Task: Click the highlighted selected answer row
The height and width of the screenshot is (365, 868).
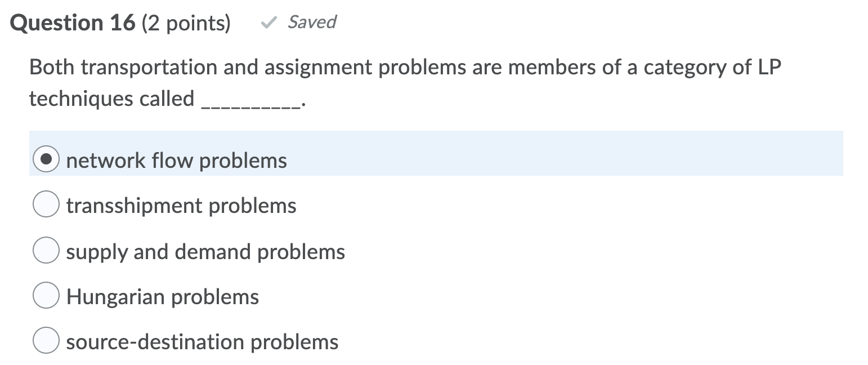Action: pos(394,153)
